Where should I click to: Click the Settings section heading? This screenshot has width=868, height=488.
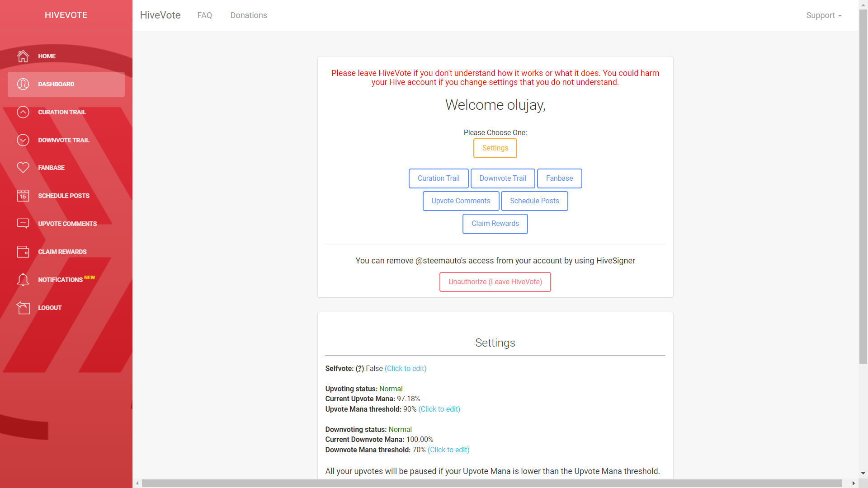pyautogui.click(x=495, y=343)
